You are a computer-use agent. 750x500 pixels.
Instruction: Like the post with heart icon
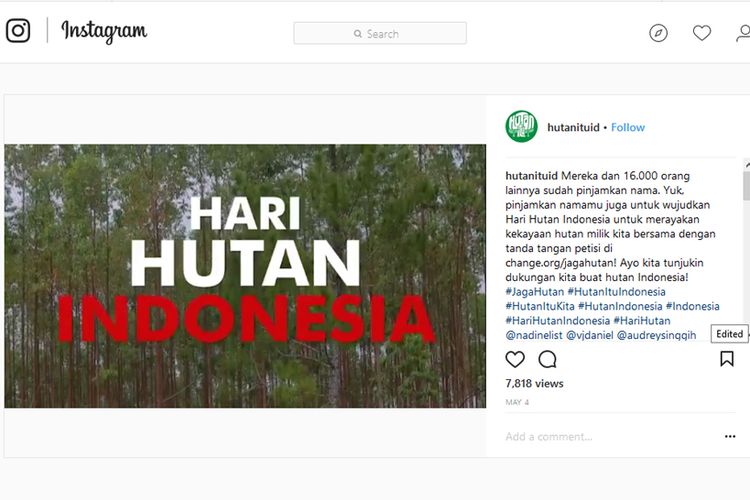(515, 359)
